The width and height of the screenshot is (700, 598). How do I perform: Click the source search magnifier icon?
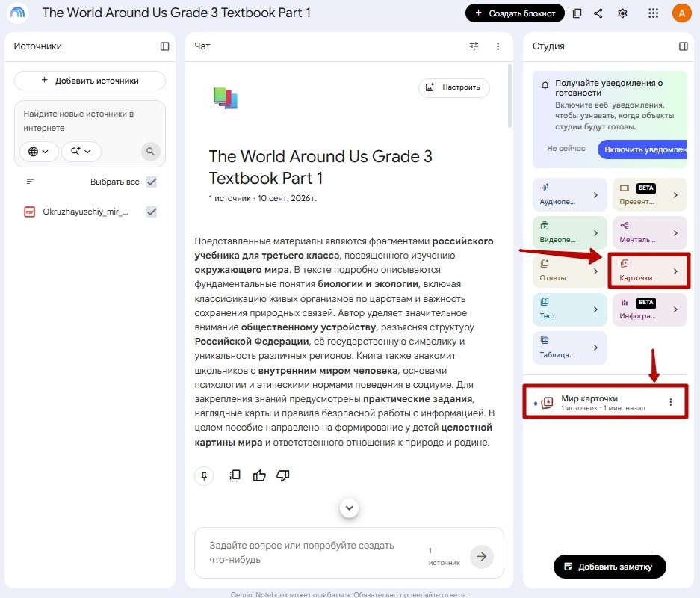(150, 152)
